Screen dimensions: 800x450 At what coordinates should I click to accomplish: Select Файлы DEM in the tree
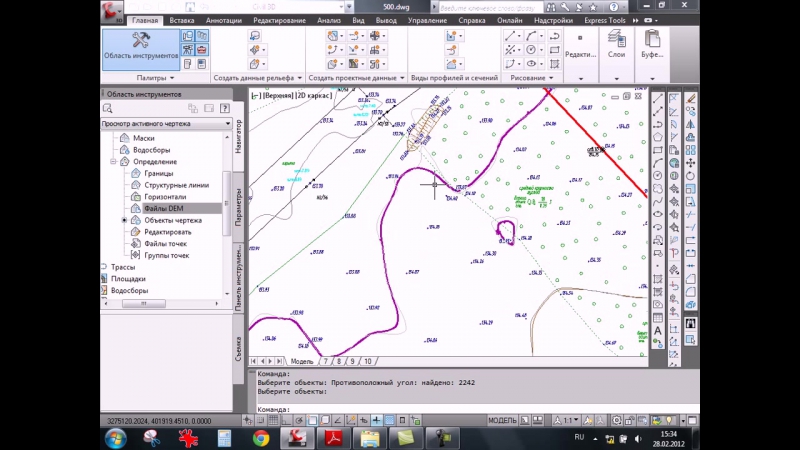(162, 208)
